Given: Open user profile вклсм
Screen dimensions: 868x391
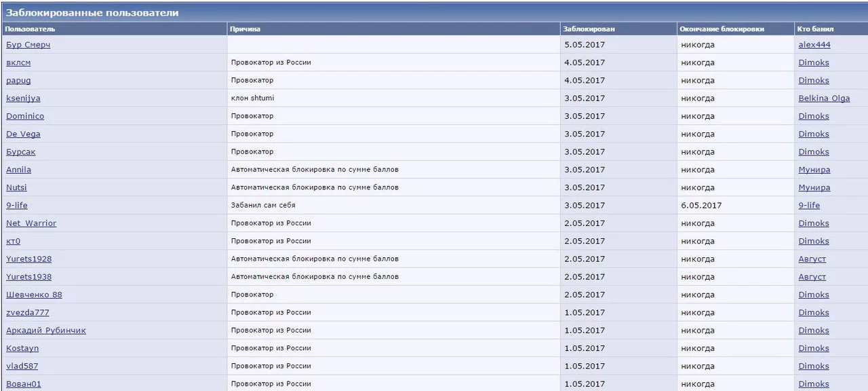Looking at the screenshot, I should click(x=18, y=62).
